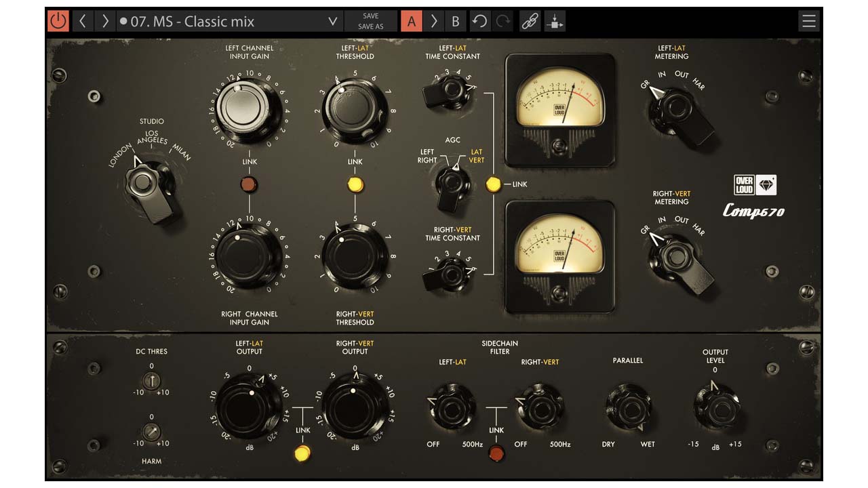Image resolution: width=868 pixels, height=488 pixels.
Task: Select the A comparison slot
Action: 411,21
